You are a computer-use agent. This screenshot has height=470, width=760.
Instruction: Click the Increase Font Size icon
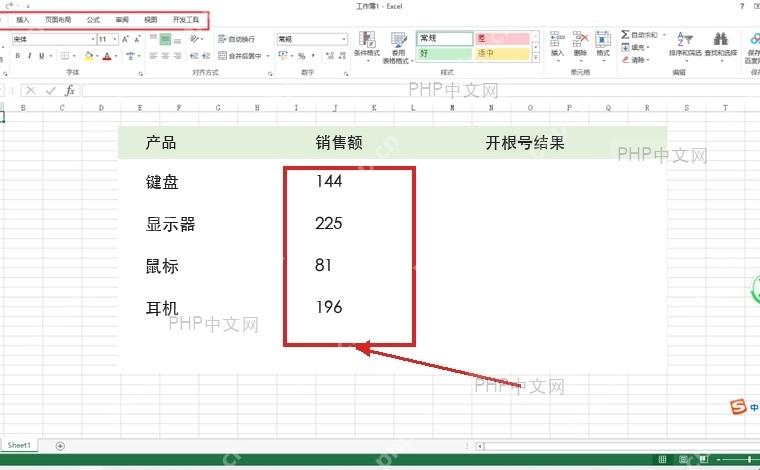coord(125,39)
